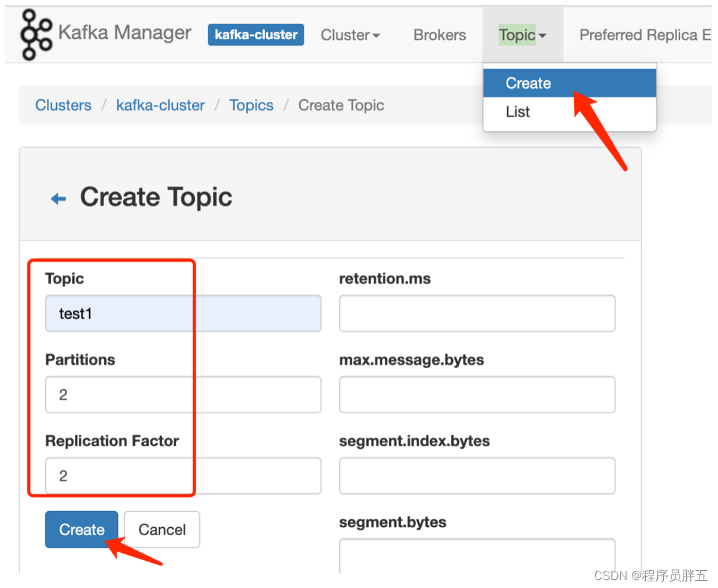This screenshot has height=588, width=718.
Task: Cancel topic creation
Action: point(162,529)
